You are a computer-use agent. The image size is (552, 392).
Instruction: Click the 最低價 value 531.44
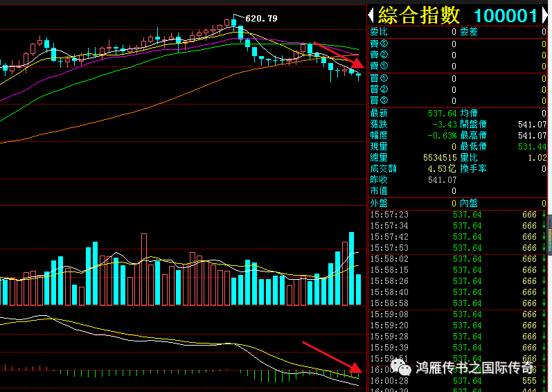tap(533, 147)
